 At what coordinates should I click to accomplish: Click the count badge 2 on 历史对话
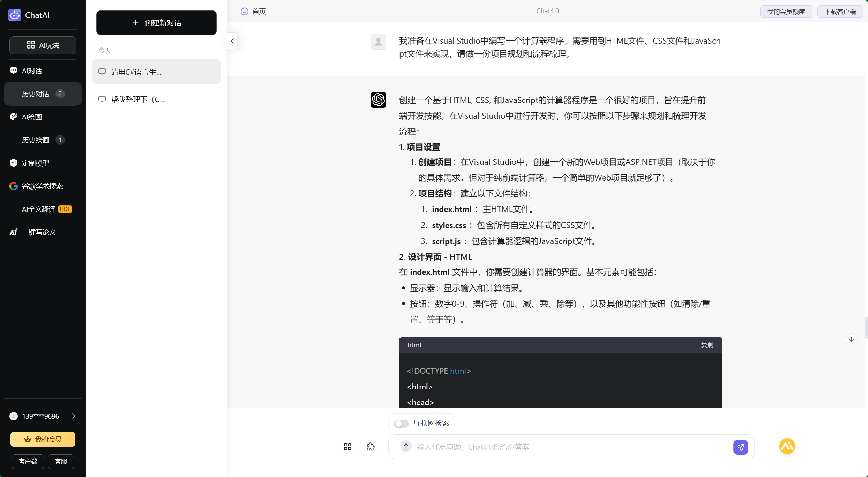60,94
